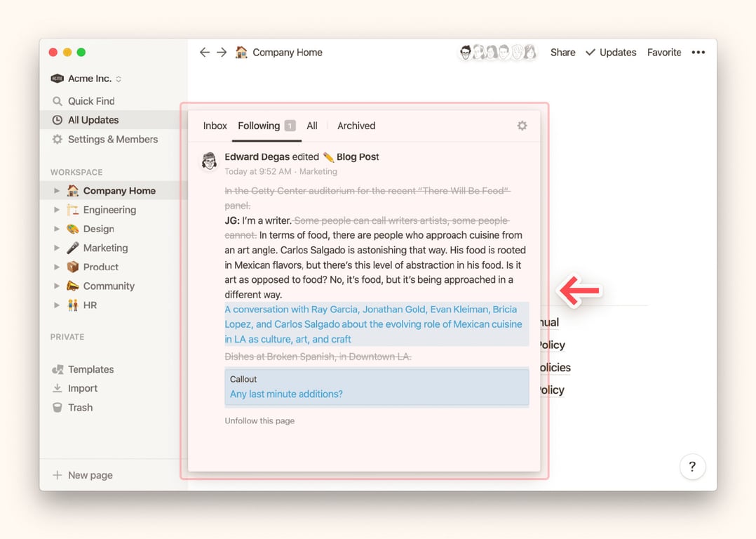The width and height of the screenshot is (756, 539).
Task: Click Unfollow this page link
Action: click(x=259, y=421)
